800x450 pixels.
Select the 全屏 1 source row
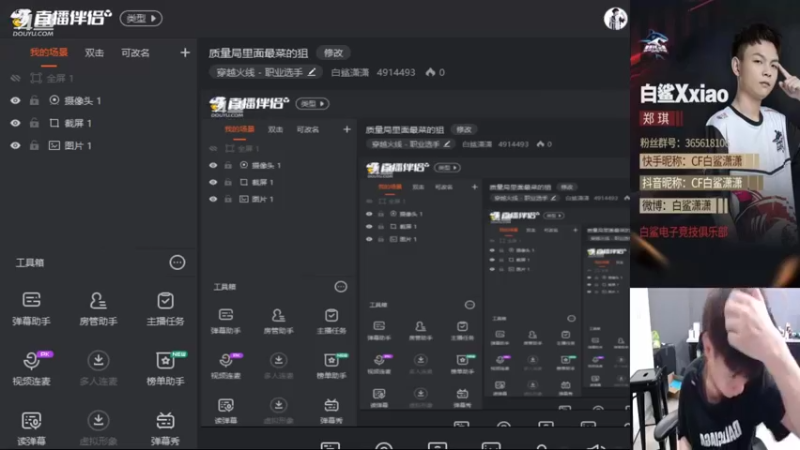coord(98,78)
